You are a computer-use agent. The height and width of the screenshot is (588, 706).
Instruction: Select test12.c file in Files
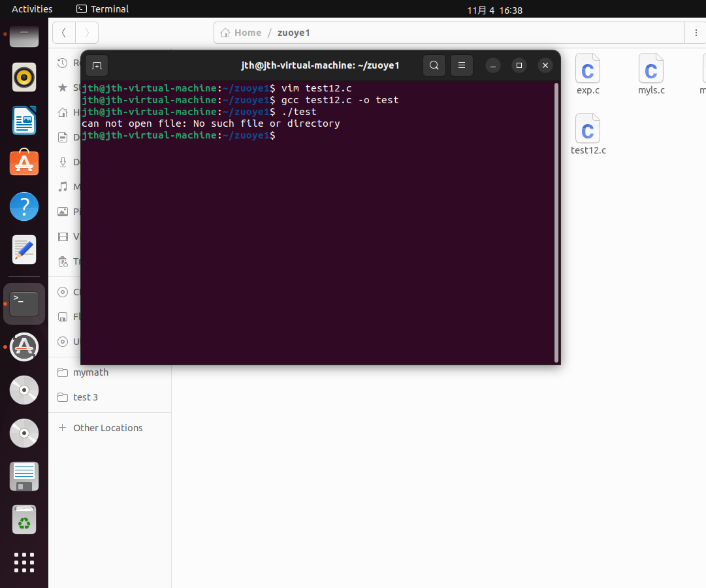pyautogui.click(x=588, y=135)
